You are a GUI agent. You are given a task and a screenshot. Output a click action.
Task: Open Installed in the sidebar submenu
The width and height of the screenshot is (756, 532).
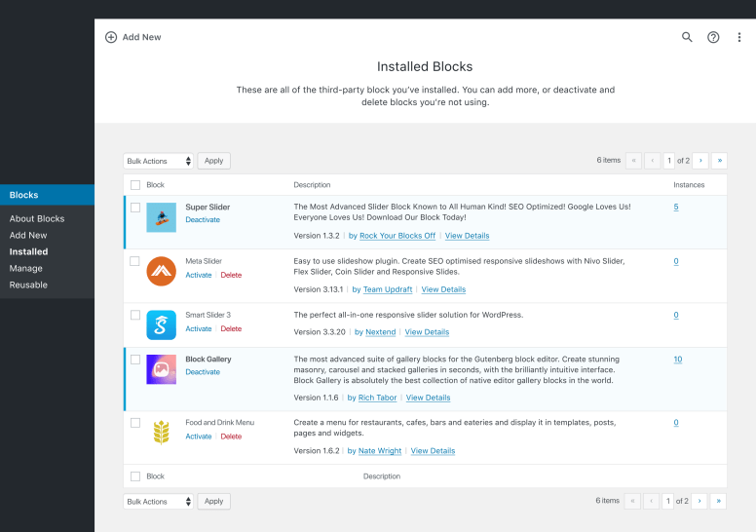(x=28, y=251)
